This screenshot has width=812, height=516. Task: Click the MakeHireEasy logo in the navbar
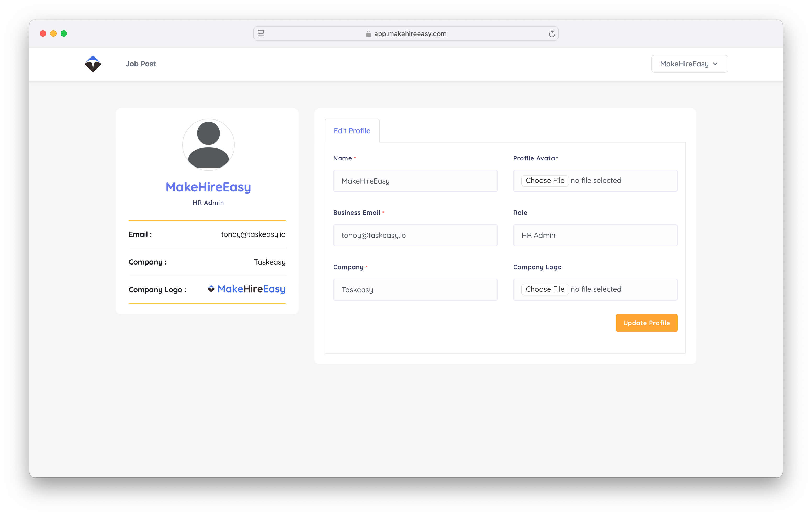(93, 64)
